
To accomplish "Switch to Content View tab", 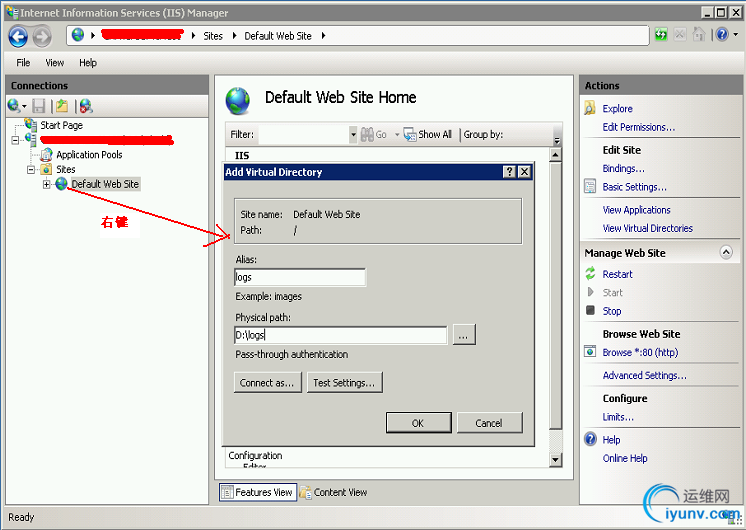I will [x=334, y=492].
